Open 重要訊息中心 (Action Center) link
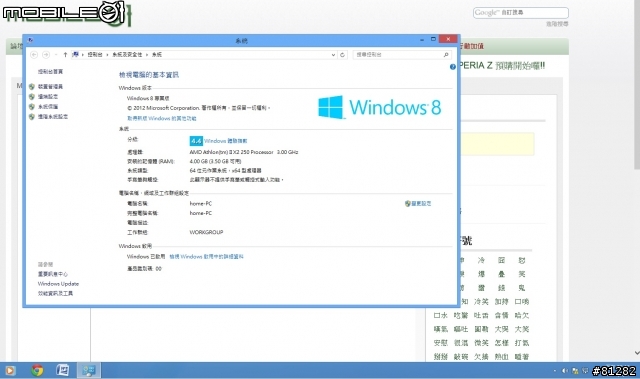The width and height of the screenshot is (640, 379). tap(53, 274)
